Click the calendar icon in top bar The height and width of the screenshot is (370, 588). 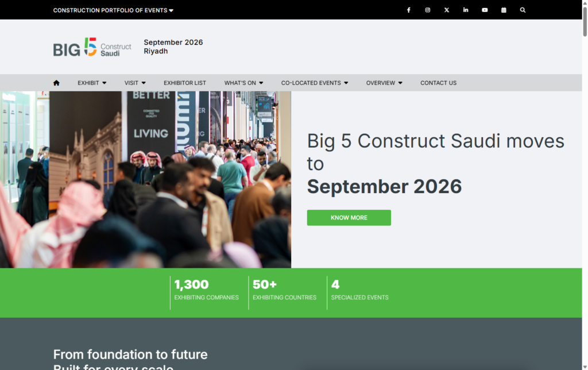click(x=504, y=10)
